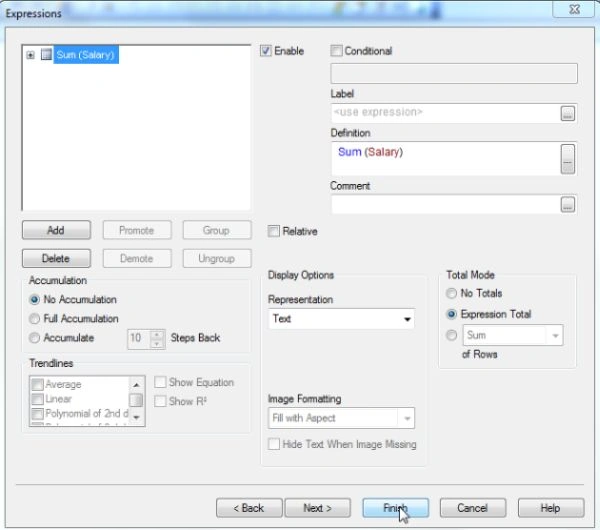
Task: Click the Trendlines list scroll up arrow
Action: pos(136,385)
